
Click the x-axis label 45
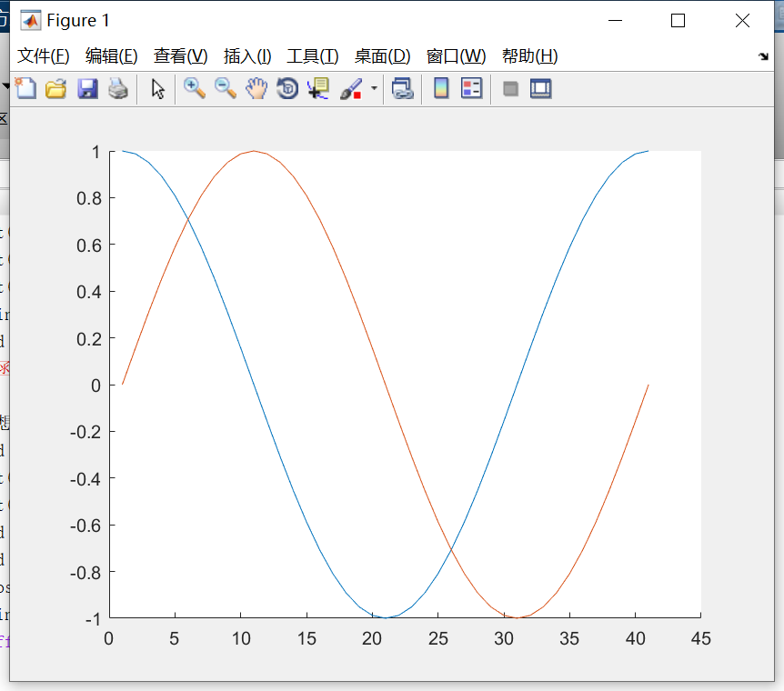pyautogui.click(x=700, y=638)
